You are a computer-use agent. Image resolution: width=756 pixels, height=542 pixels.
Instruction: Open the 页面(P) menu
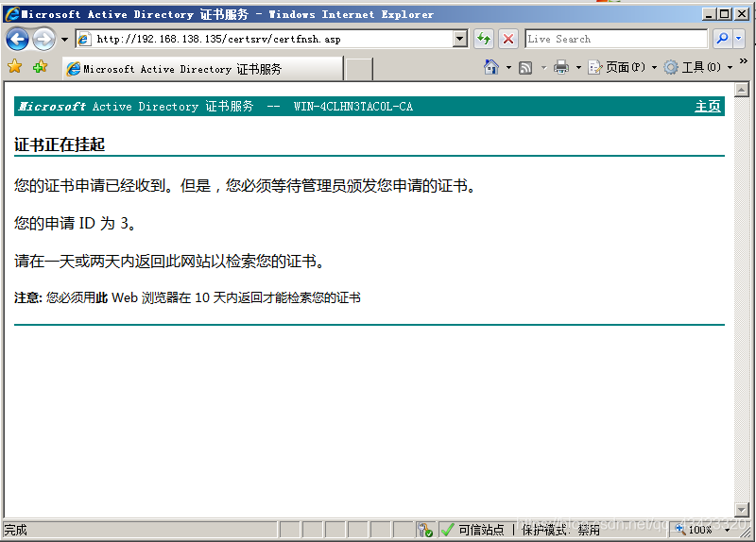623,67
